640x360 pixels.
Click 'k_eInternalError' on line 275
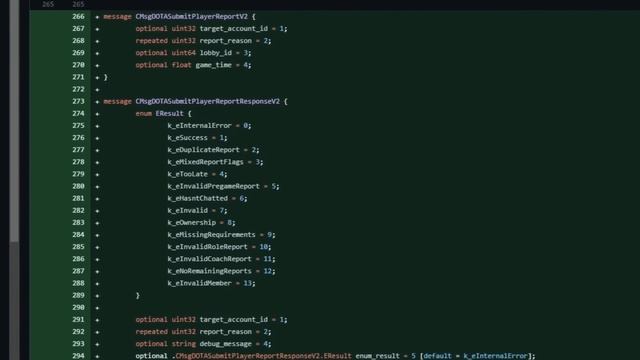(200, 126)
